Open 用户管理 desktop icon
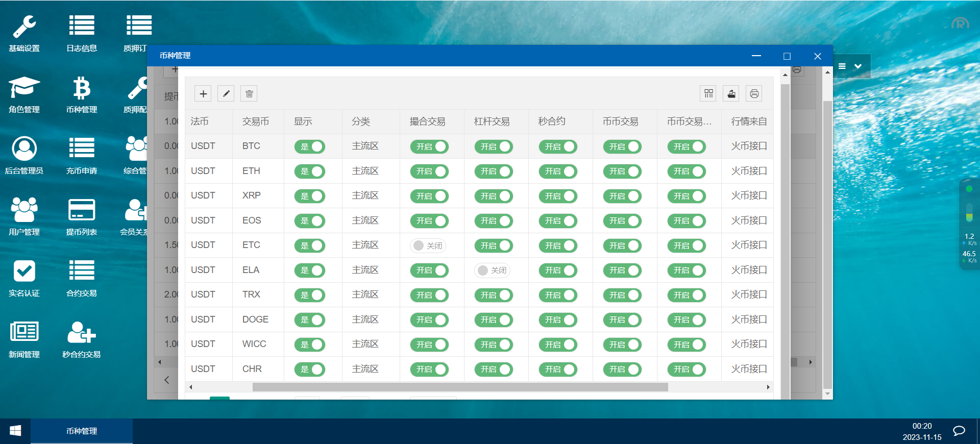Screen dimensions: 980x444 tap(24, 216)
